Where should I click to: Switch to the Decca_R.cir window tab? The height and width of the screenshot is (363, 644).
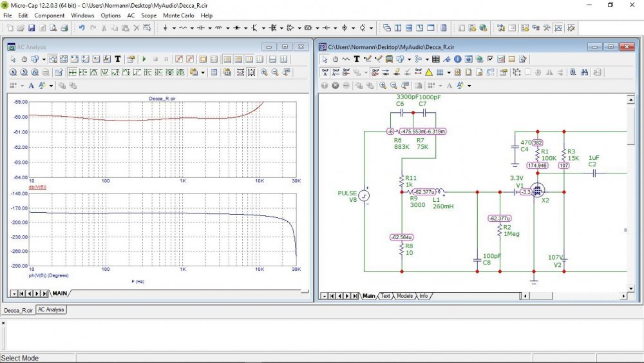pyautogui.click(x=18, y=310)
